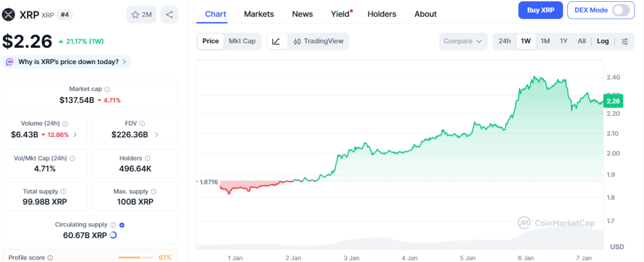Click the Profile score progress bar
Screen dimensions: 644x262
(135, 257)
